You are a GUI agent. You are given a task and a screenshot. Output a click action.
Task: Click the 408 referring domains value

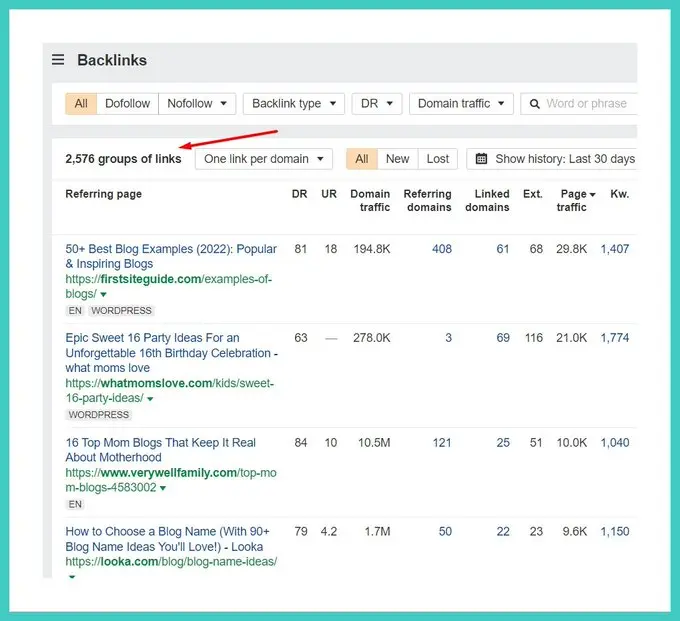point(441,249)
